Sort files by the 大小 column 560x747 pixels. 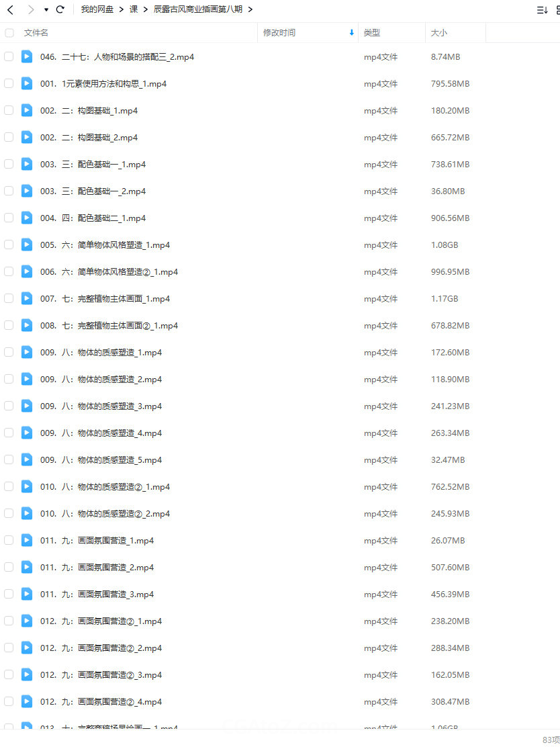click(x=438, y=33)
